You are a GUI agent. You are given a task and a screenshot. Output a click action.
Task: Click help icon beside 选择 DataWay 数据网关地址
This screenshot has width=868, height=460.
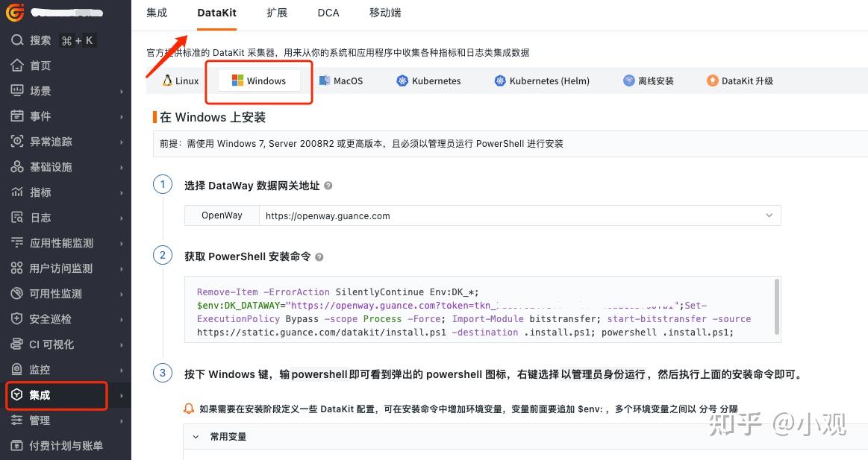click(x=328, y=186)
